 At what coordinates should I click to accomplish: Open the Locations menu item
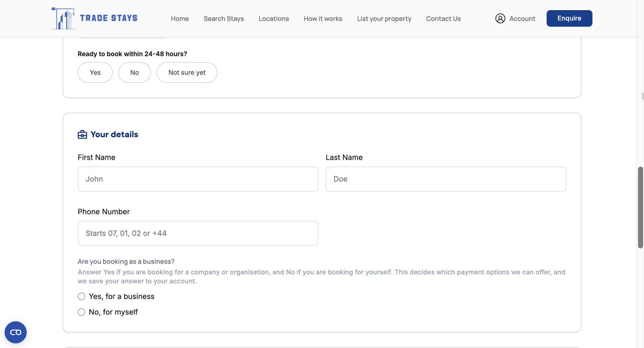[x=274, y=18]
